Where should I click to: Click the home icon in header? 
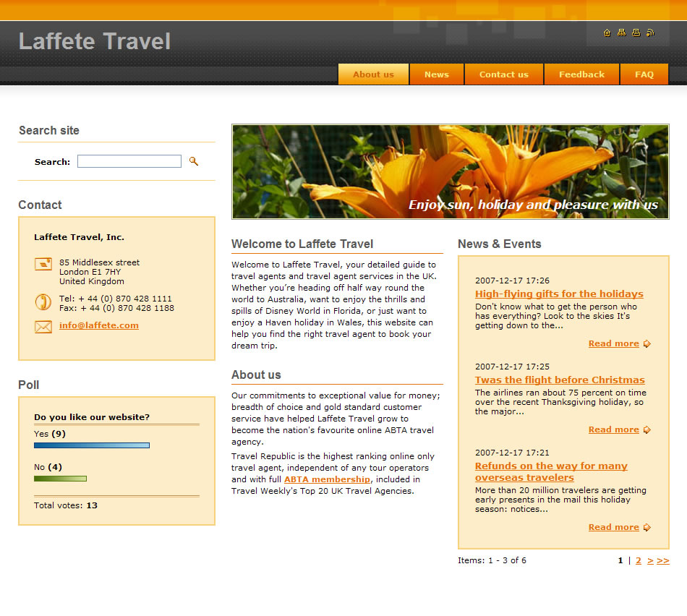tap(607, 33)
